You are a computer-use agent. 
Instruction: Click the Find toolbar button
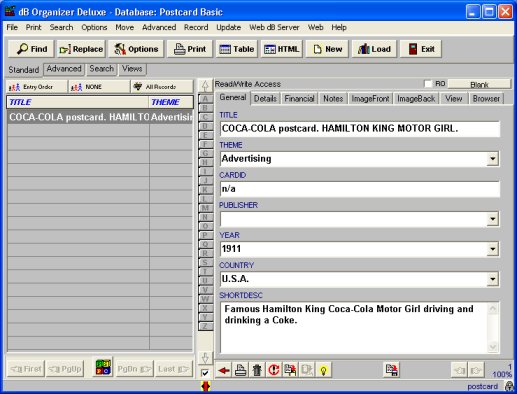(x=31, y=49)
